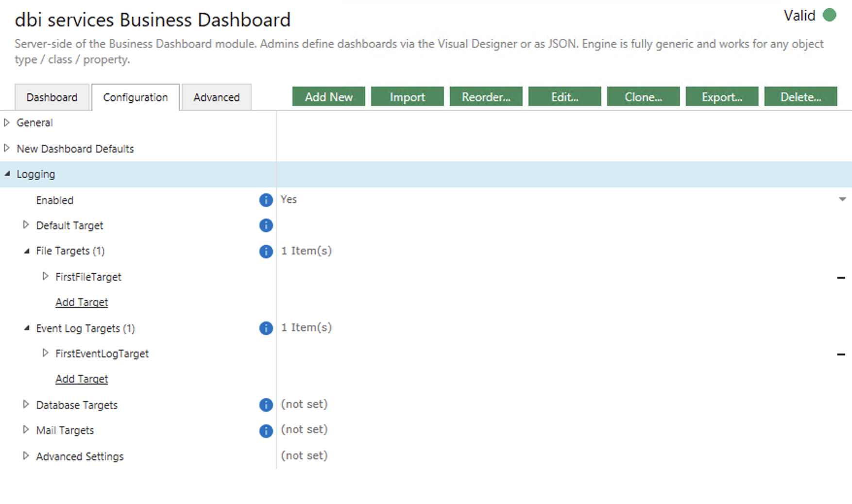Select the Logging row label

point(36,174)
